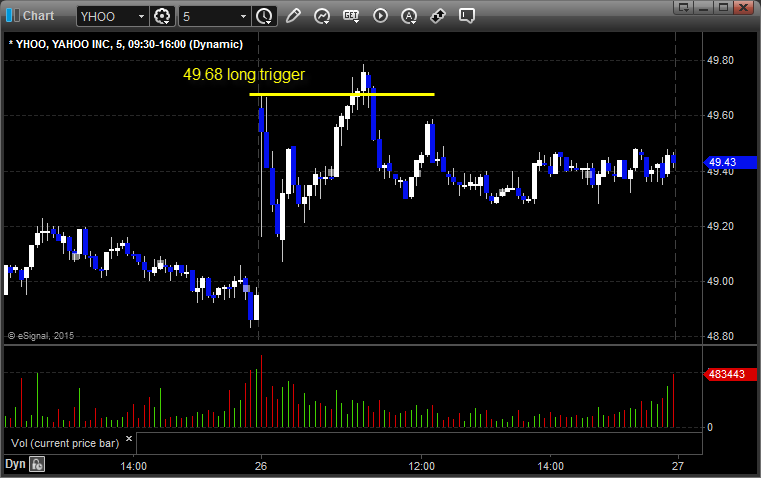
Task: Click the blue 49.43 current price marker
Action: click(x=730, y=162)
